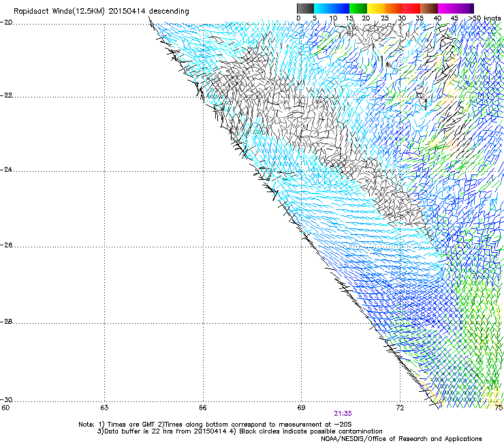Click the orange 25-30 knots legend swatch
The image size is (504, 443).
click(x=394, y=8)
